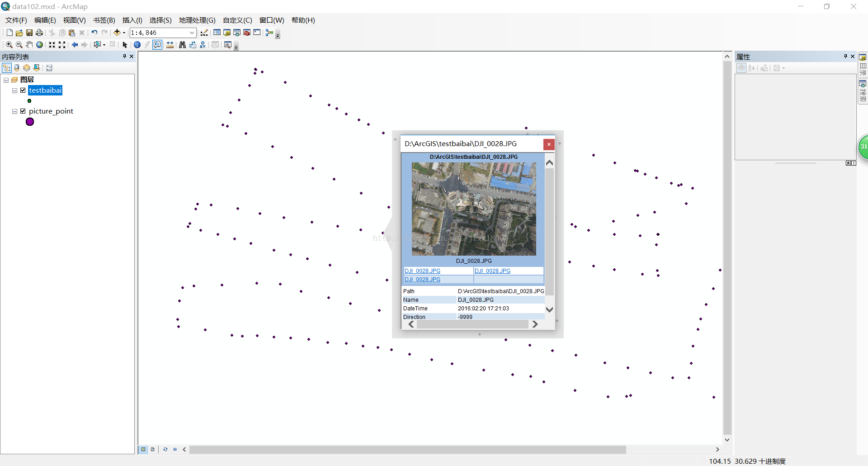Collapse the 图层 data frame node
This screenshot has width=868, height=466.
(x=6, y=80)
